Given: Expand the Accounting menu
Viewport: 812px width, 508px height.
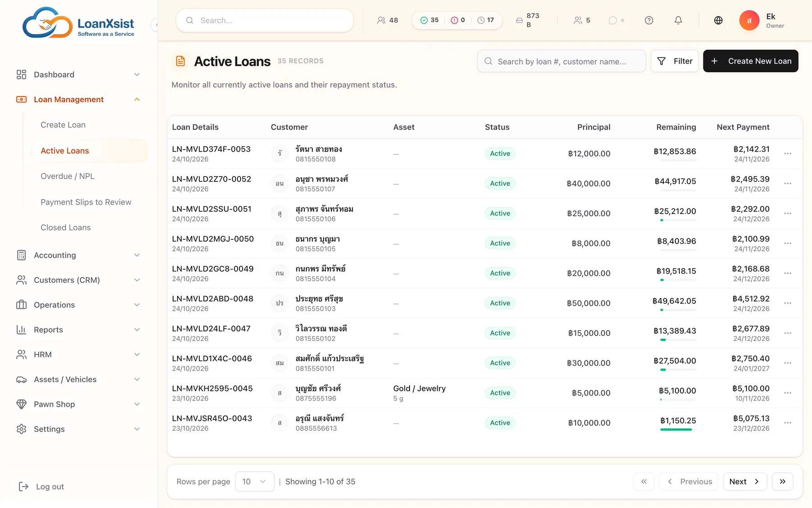Looking at the screenshot, I should click(78, 255).
